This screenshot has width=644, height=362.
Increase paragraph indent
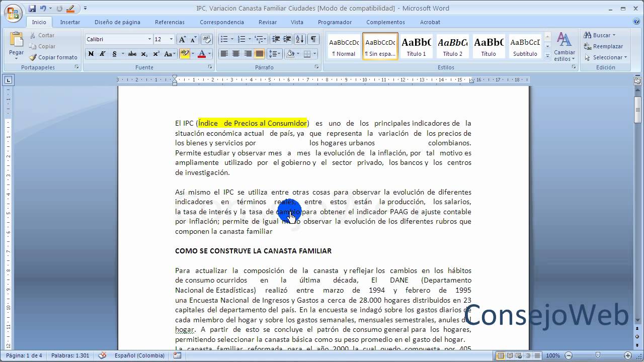click(x=287, y=39)
